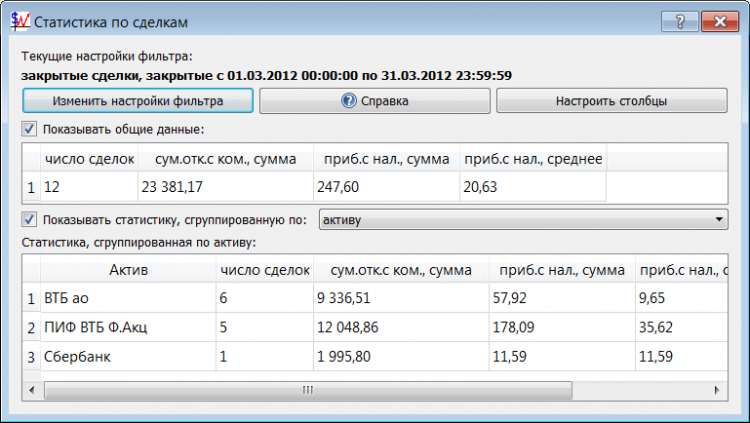Click приб.с нал., среднее column header
The width and height of the screenshot is (750, 423).
pos(533,159)
